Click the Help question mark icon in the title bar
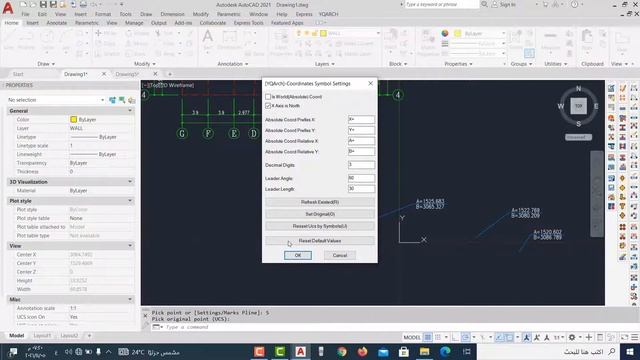 [575, 4]
